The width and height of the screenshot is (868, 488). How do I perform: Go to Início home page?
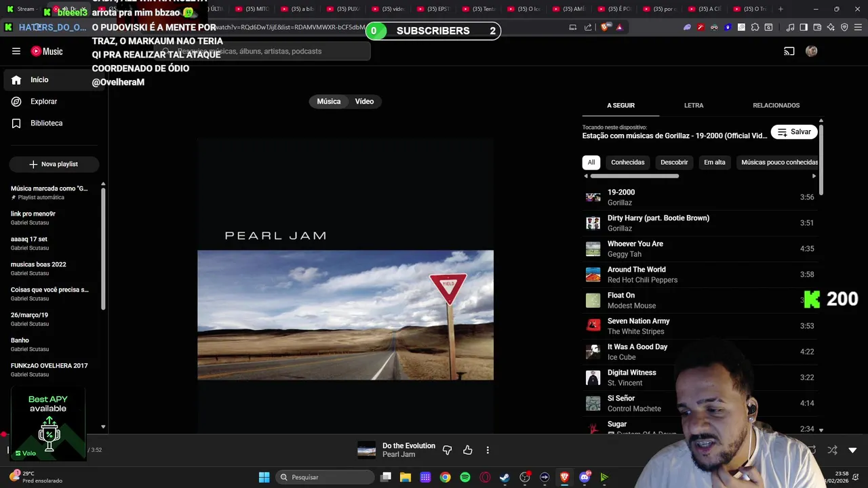[54, 80]
